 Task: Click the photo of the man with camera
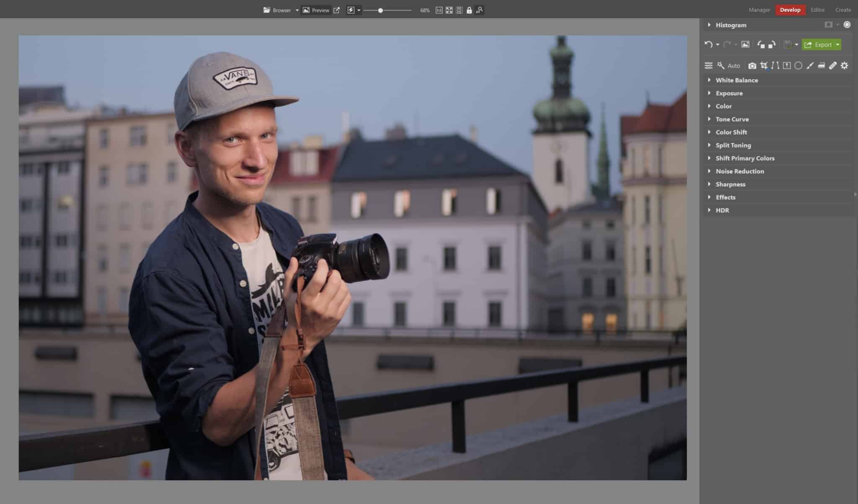pos(352,257)
